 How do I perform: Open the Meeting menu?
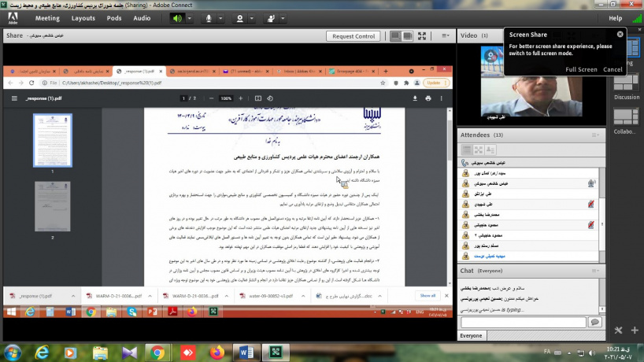(x=47, y=17)
